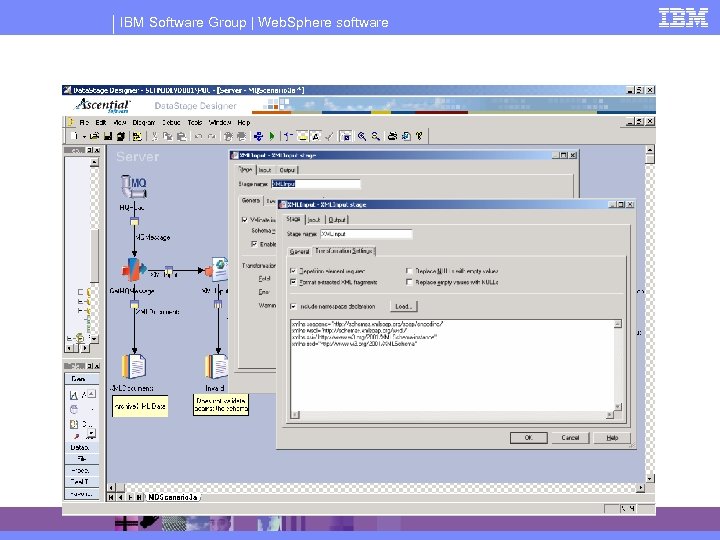The width and height of the screenshot is (720, 540).
Task: Toggle Format extracted XML fragments checkbox
Action: point(293,282)
